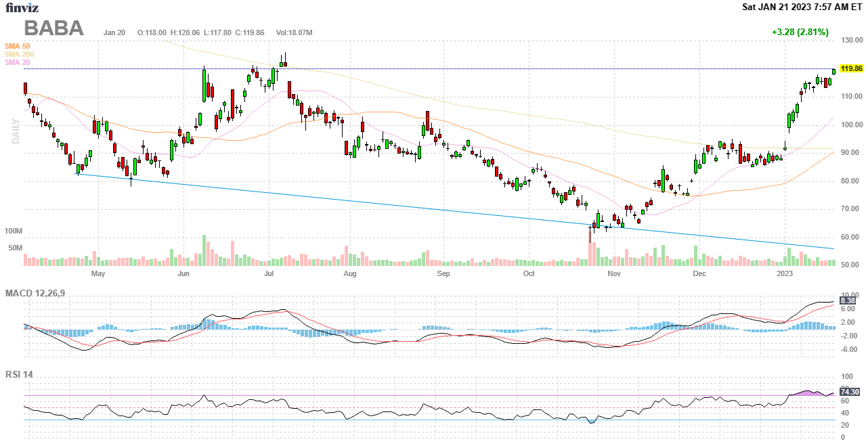The image size is (868, 448).
Task: Click the Vol:18.07M reading in header
Action: click(294, 32)
